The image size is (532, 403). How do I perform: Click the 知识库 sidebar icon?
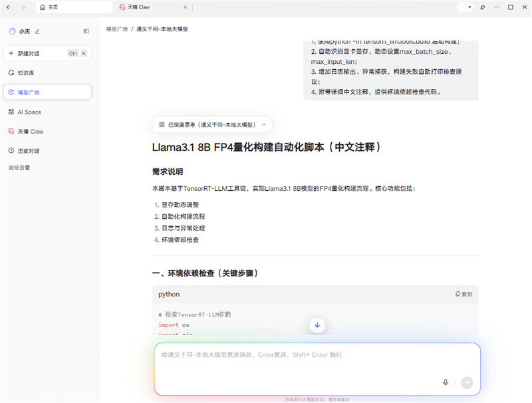point(11,73)
